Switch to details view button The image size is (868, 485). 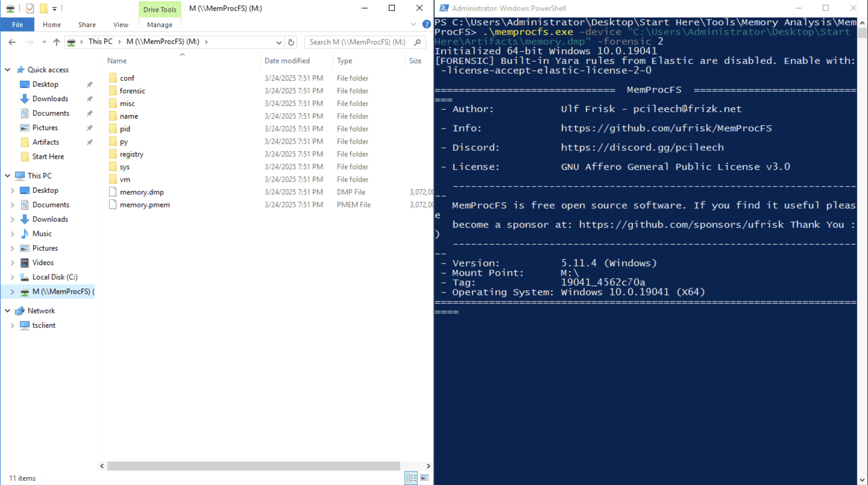click(411, 477)
